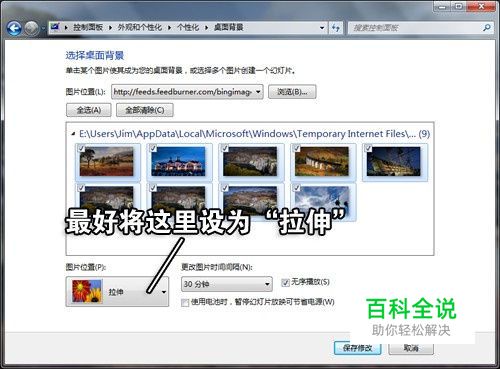Open the 图片位置(P) 拉伸 dropdown
The height and width of the screenshot is (369, 500).
point(117,292)
